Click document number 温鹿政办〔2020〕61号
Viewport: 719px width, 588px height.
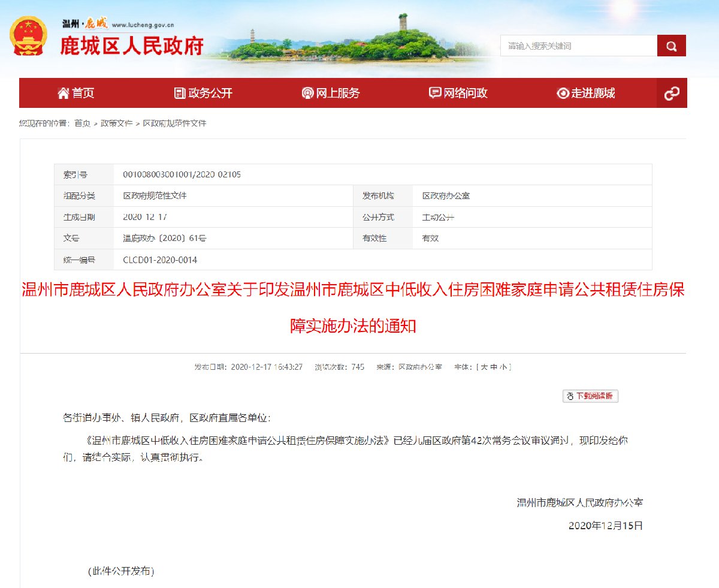point(165,239)
